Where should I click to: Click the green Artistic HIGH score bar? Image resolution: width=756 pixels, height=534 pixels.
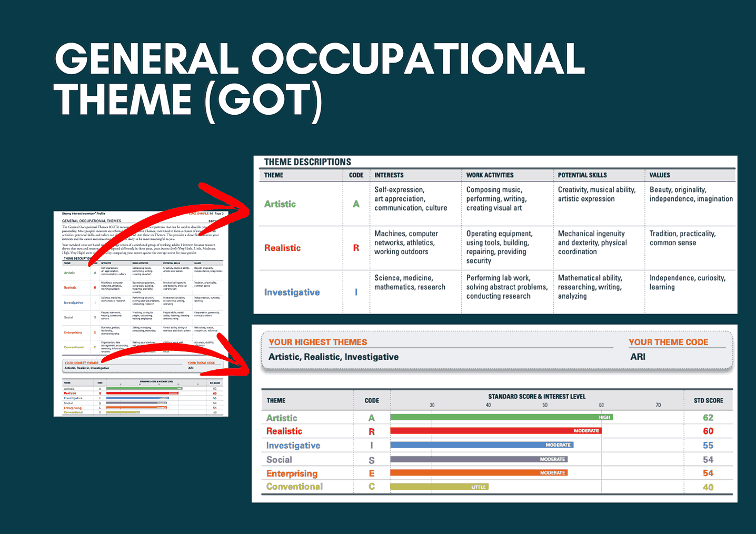pyautogui.click(x=502, y=417)
